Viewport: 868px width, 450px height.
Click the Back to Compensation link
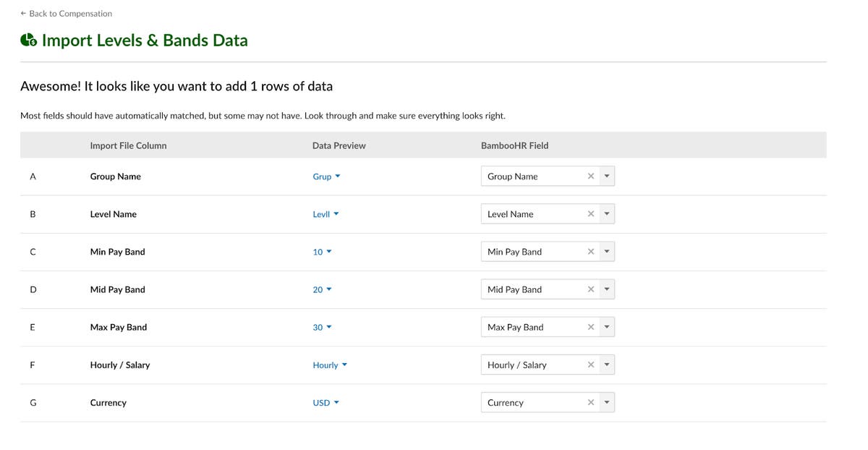[67, 13]
